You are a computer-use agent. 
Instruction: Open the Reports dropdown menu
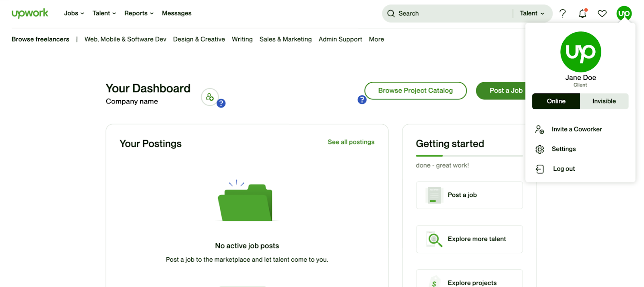click(x=139, y=13)
